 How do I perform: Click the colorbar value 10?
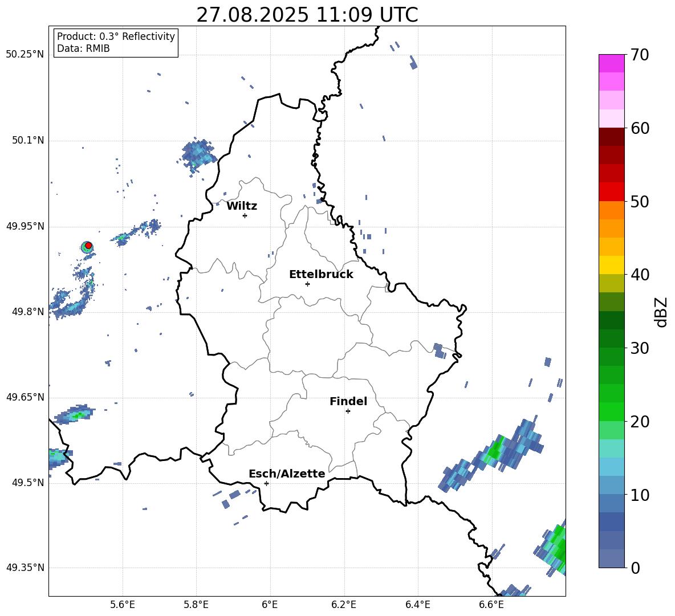pos(640,495)
